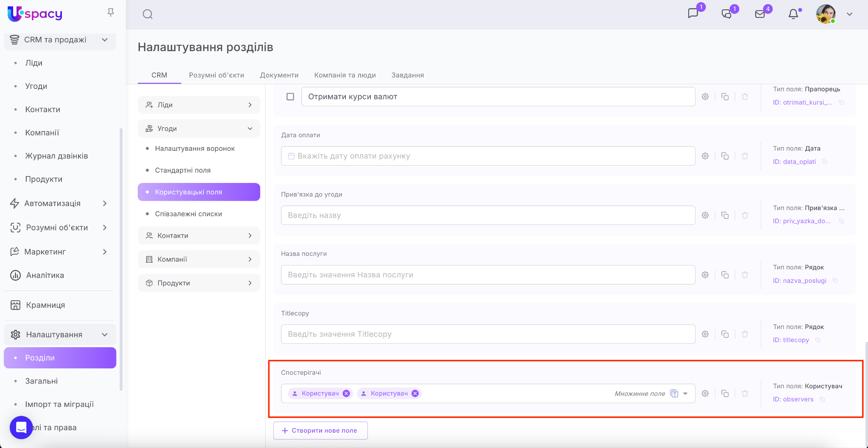Open the mail inbox icon
868x448 pixels.
[760, 14]
